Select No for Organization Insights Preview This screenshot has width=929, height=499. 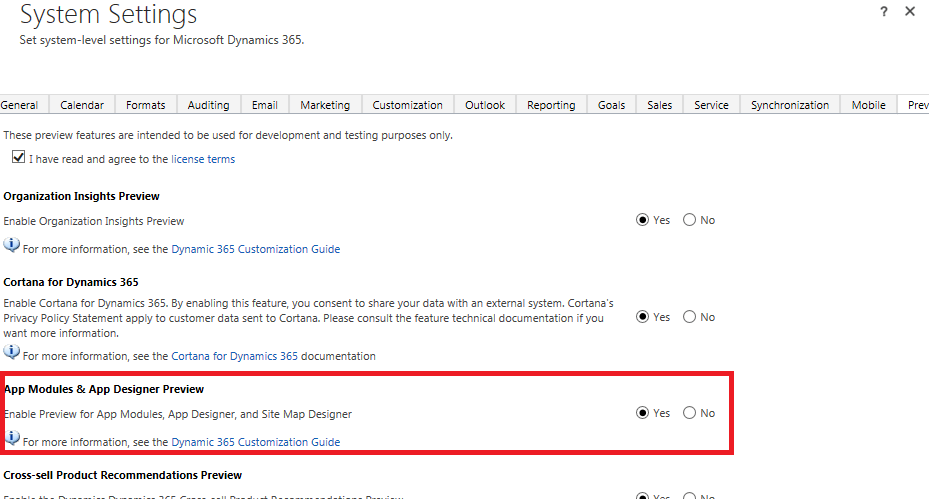689,220
